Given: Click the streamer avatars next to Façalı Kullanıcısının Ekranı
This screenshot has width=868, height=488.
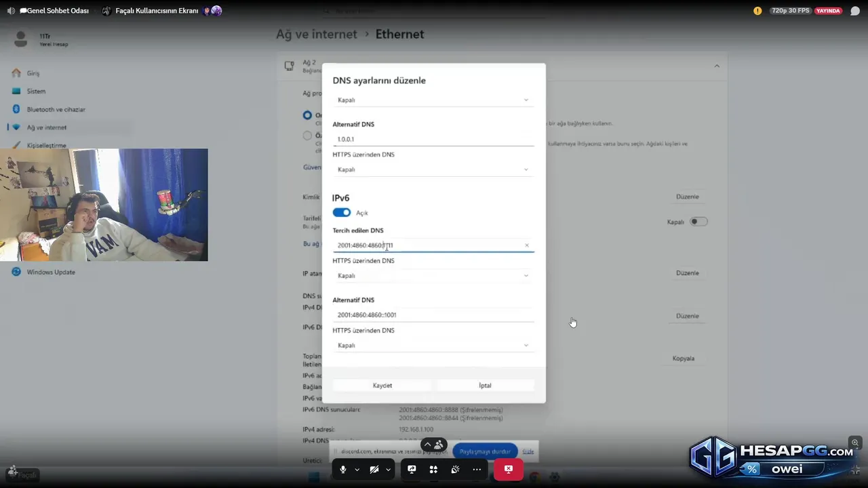Looking at the screenshot, I should pos(212,11).
